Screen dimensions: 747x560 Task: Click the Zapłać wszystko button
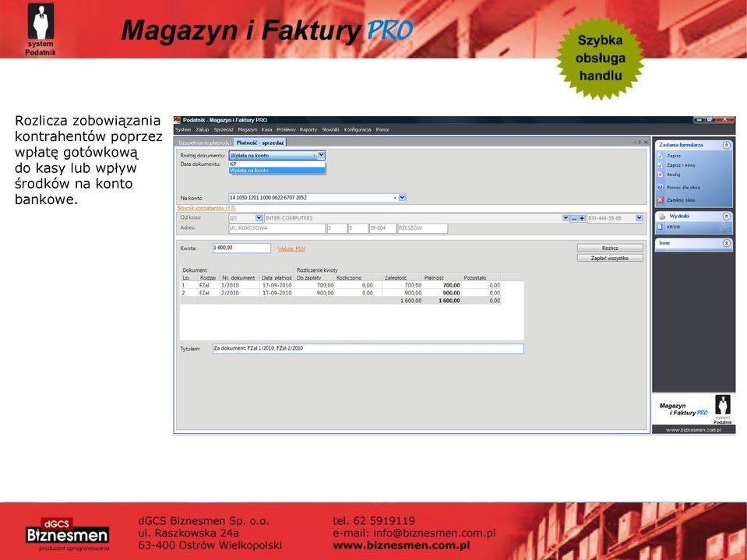click(610, 258)
